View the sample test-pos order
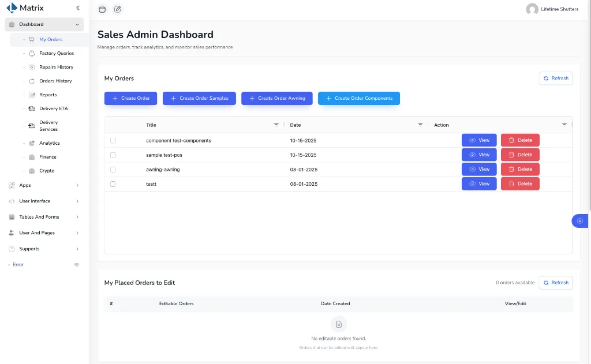Viewport: 591px width, 364px height. (479, 155)
